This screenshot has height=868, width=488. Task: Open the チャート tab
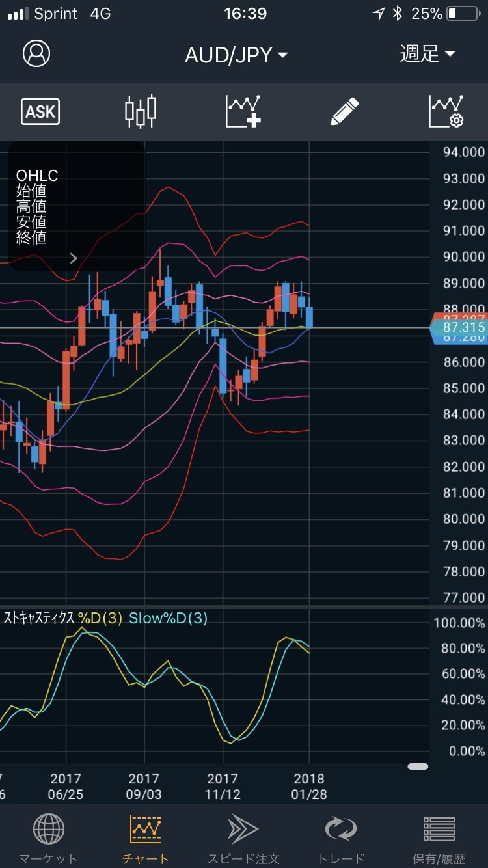[146, 840]
